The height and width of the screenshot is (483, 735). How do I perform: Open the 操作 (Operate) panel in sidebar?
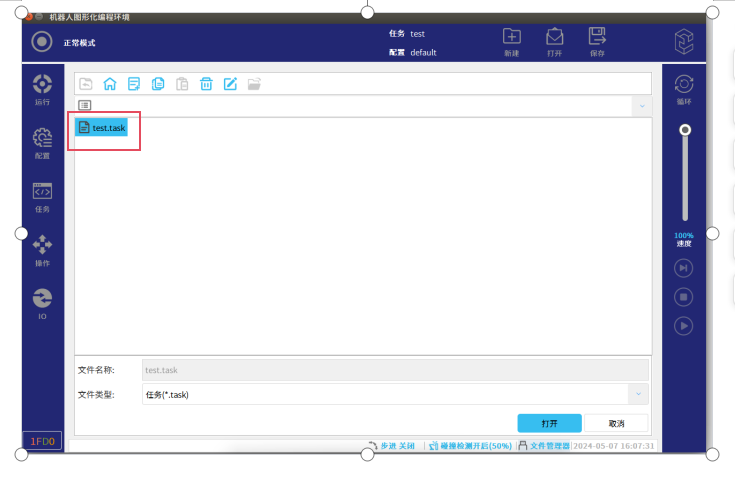click(x=42, y=250)
